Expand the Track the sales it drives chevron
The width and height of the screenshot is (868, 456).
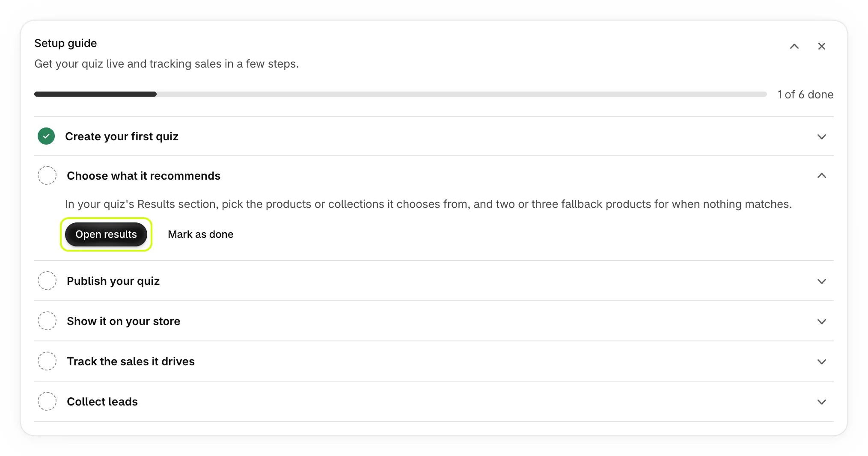coord(821,361)
